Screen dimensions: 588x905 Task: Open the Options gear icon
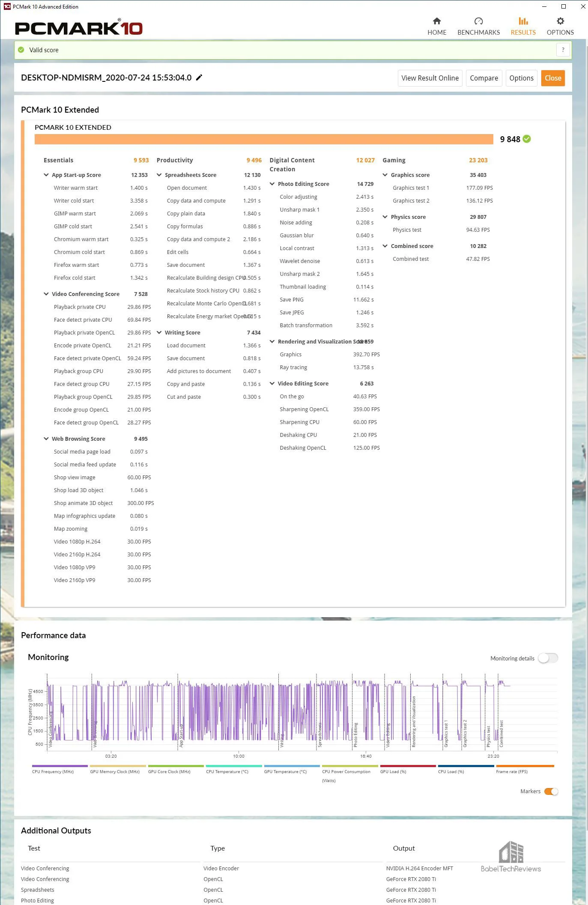pos(560,21)
